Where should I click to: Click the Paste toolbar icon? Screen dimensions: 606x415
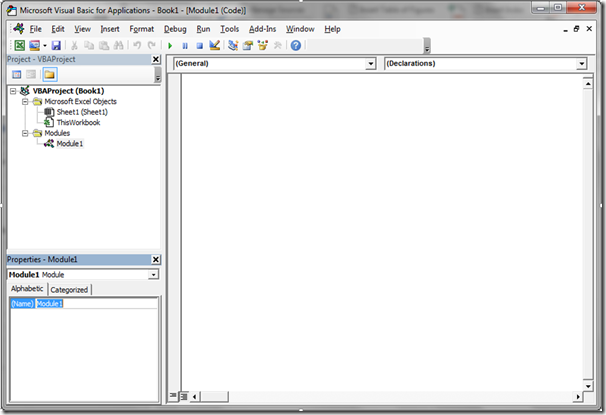pos(104,46)
